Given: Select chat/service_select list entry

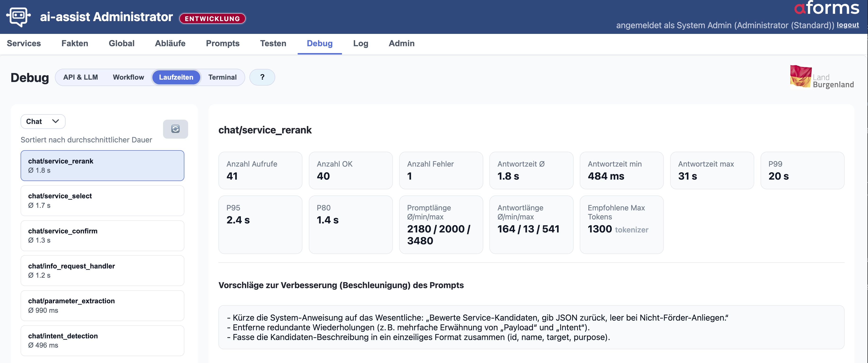Looking at the screenshot, I should 102,201.
